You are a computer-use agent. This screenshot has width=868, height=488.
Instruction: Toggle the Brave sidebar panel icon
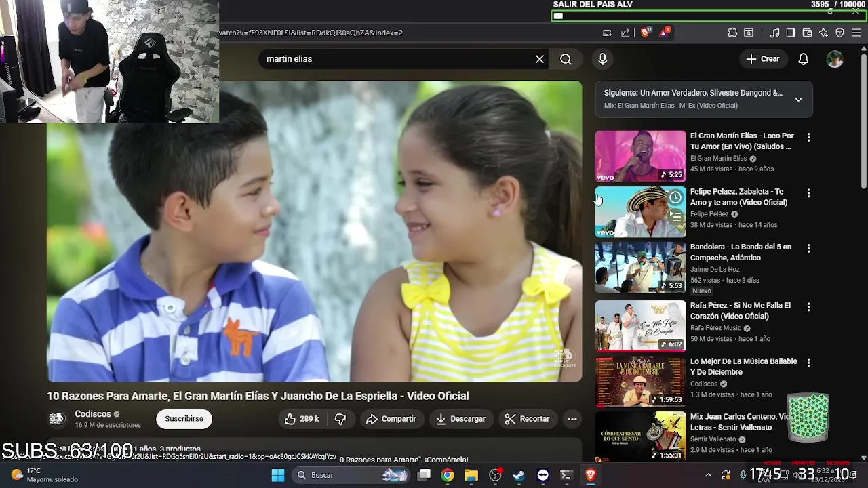[x=791, y=33]
